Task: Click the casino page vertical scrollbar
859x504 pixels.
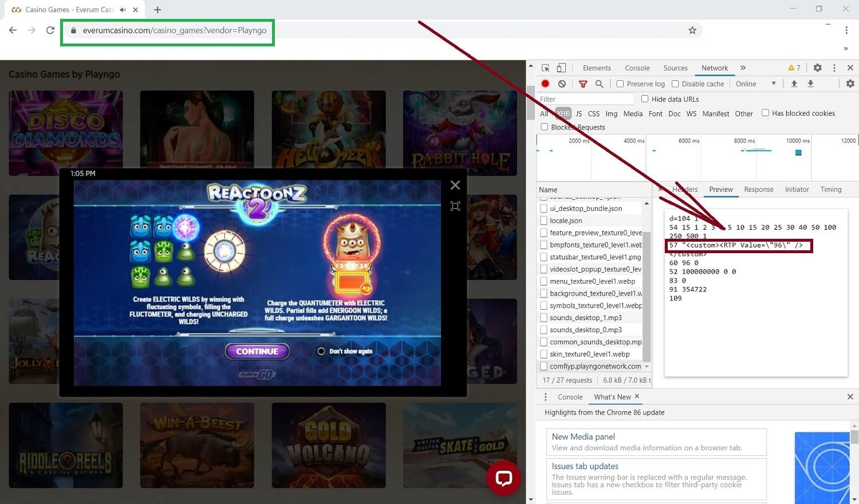Action: click(x=530, y=103)
